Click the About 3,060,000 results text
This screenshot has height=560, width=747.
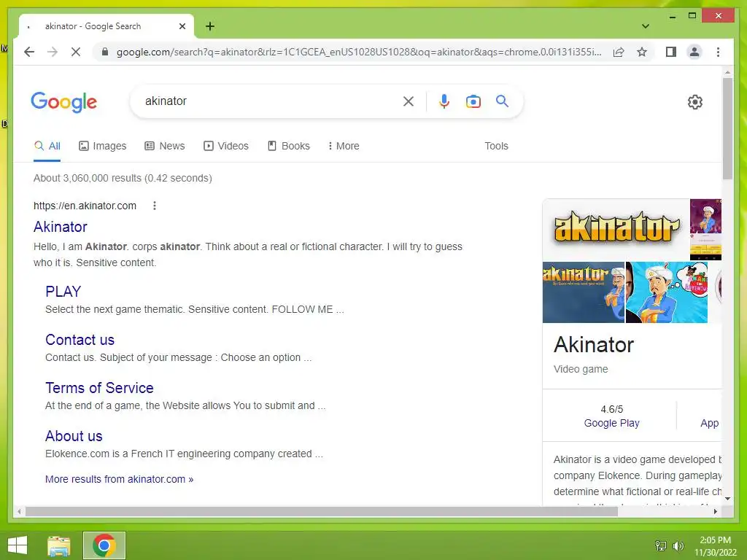pos(123,178)
